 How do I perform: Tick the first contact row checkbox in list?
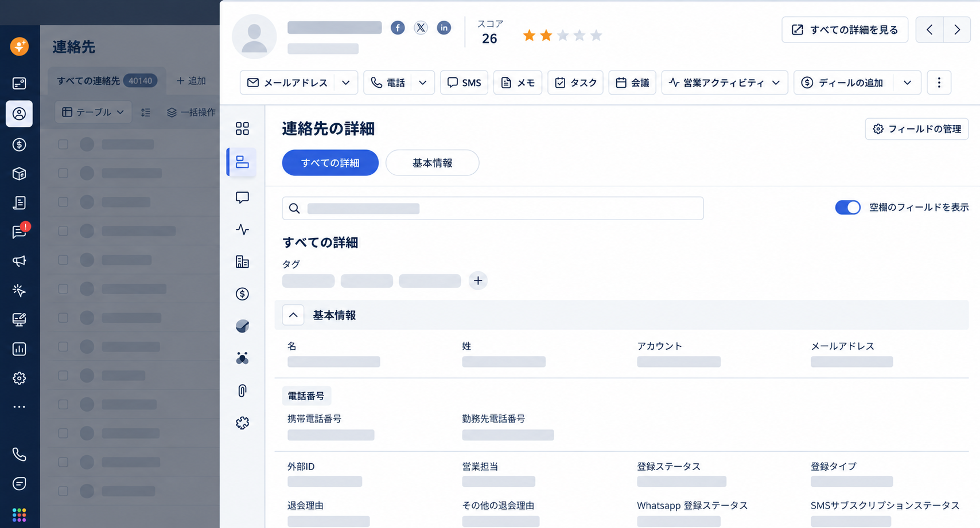point(63,144)
